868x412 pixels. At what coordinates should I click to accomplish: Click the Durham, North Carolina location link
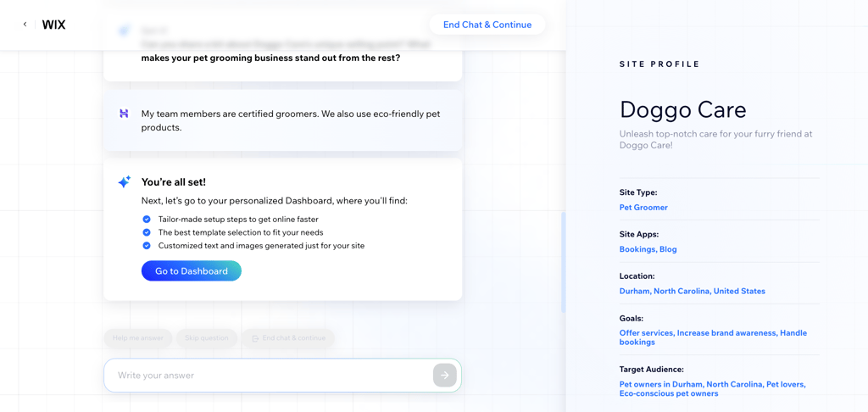(x=693, y=291)
